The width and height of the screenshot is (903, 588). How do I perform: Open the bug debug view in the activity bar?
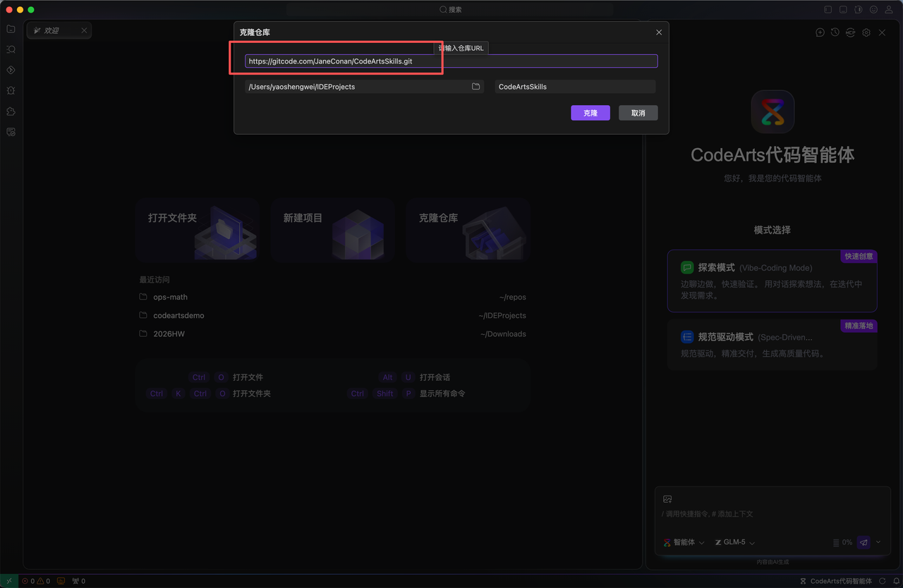(x=11, y=90)
